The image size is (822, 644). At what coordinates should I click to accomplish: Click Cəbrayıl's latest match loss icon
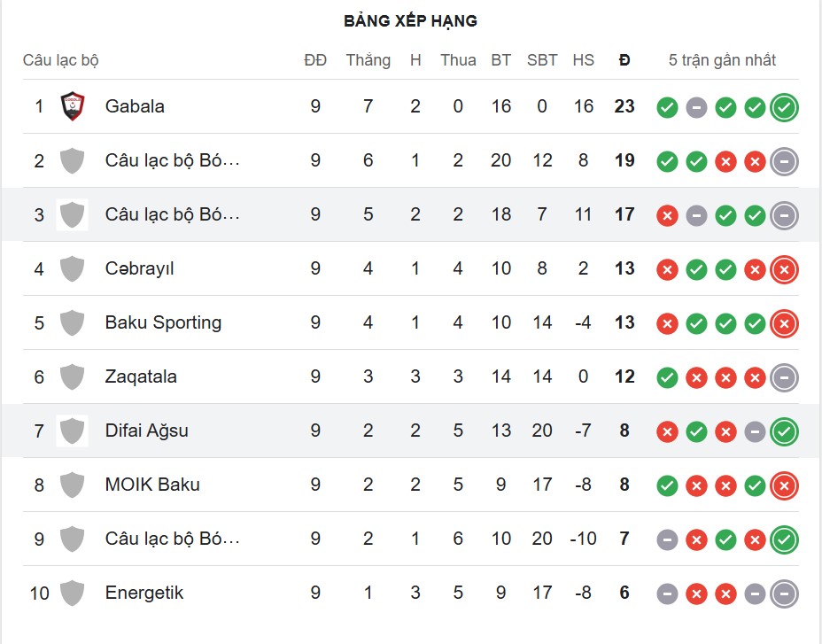(x=784, y=269)
